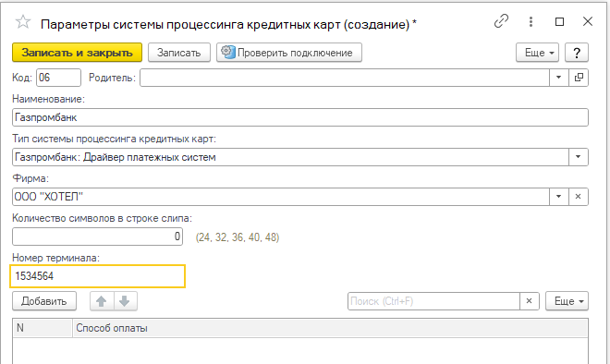Close the parameters form window

pos(588,21)
